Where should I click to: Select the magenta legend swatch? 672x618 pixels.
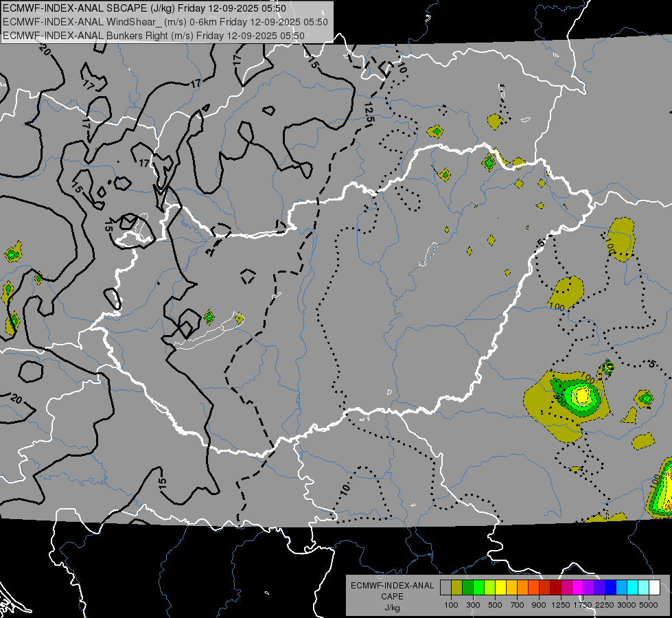pos(578,587)
